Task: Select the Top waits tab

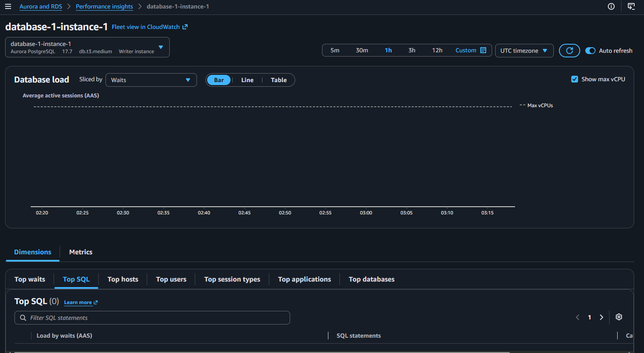Action: pyautogui.click(x=30, y=279)
